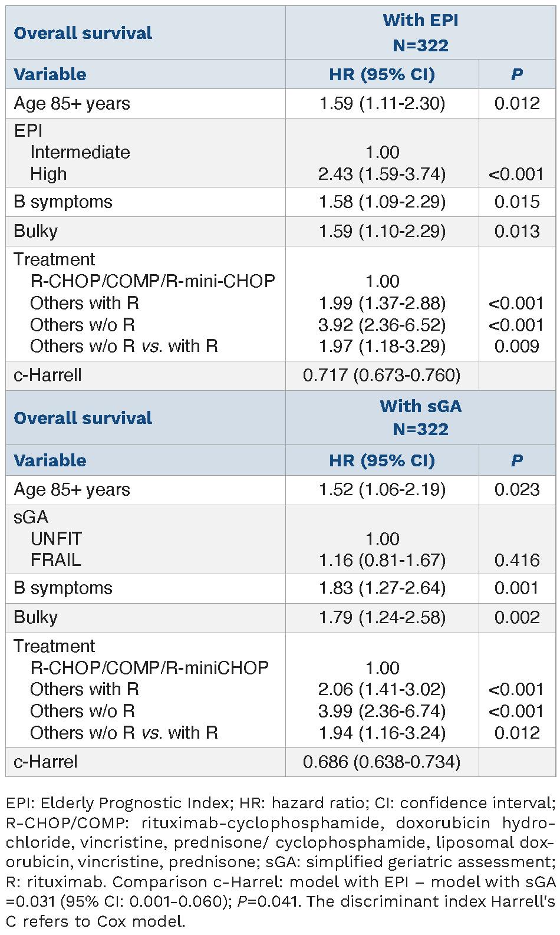Click the 'c-Harrell' row label
Screen dimensions: 560x935
click(48, 375)
